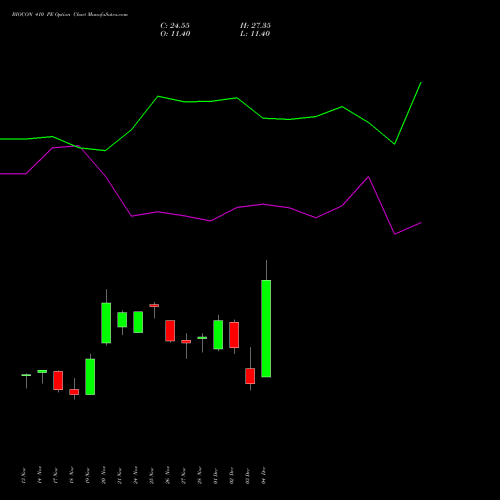Click the opening value 'O: 11.40'
The width and height of the screenshot is (500, 500).
point(175,34)
